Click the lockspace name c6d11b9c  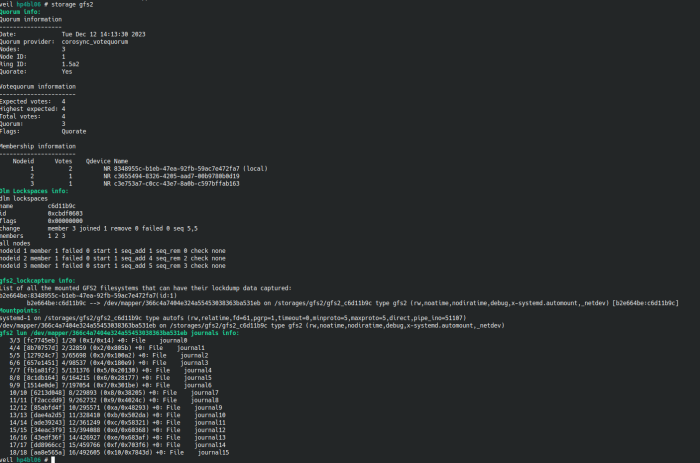pyautogui.click(x=62, y=206)
